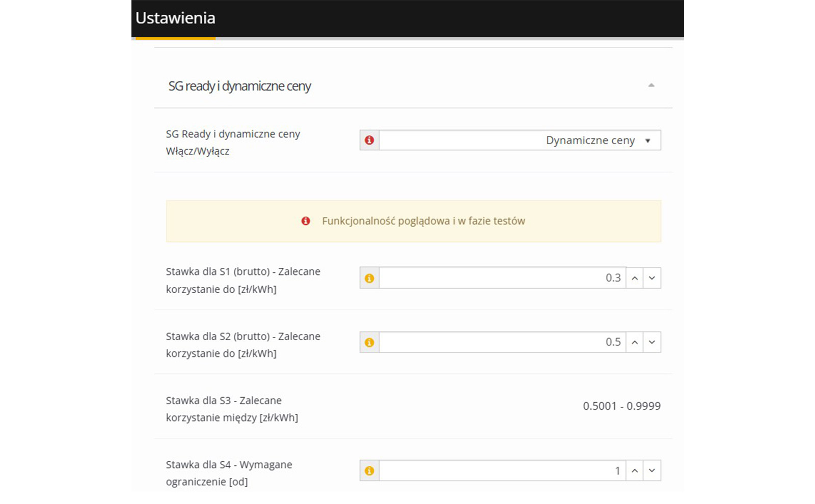Increase the S2 rate with the up arrow
The width and height of the screenshot is (815, 504).
[x=635, y=342]
